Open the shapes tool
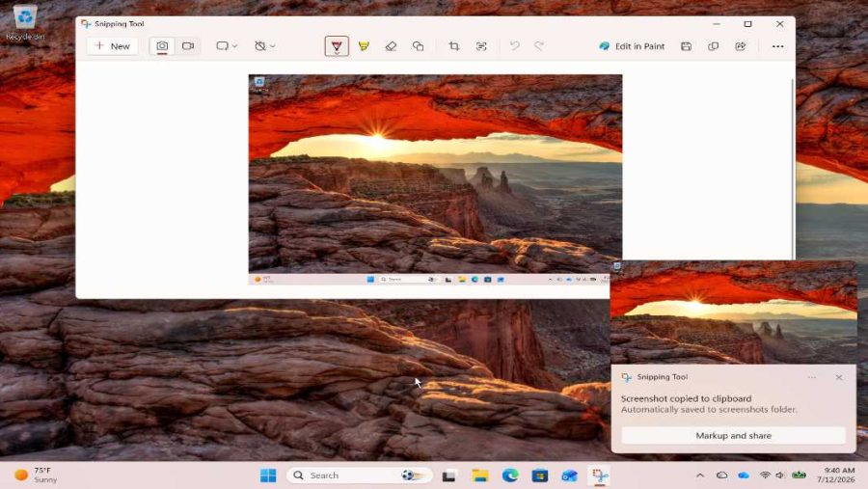 point(418,46)
